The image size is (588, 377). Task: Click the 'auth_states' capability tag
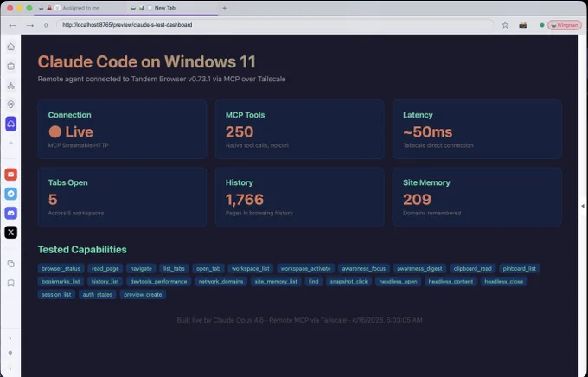click(x=98, y=295)
